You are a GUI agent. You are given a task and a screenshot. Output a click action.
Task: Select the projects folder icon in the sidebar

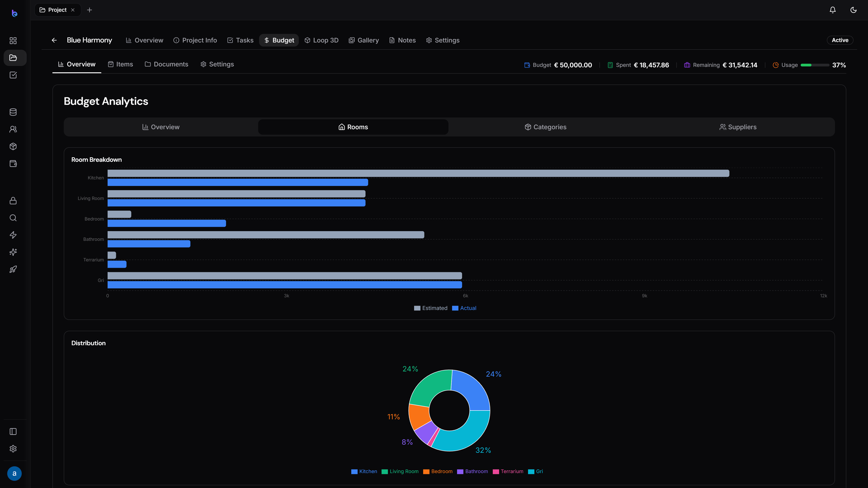click(13, 58)
